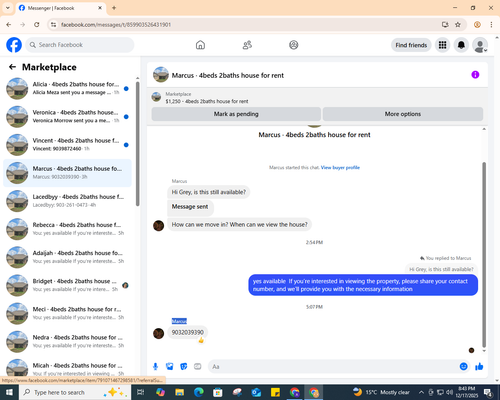Open the account profile menu

480,45
